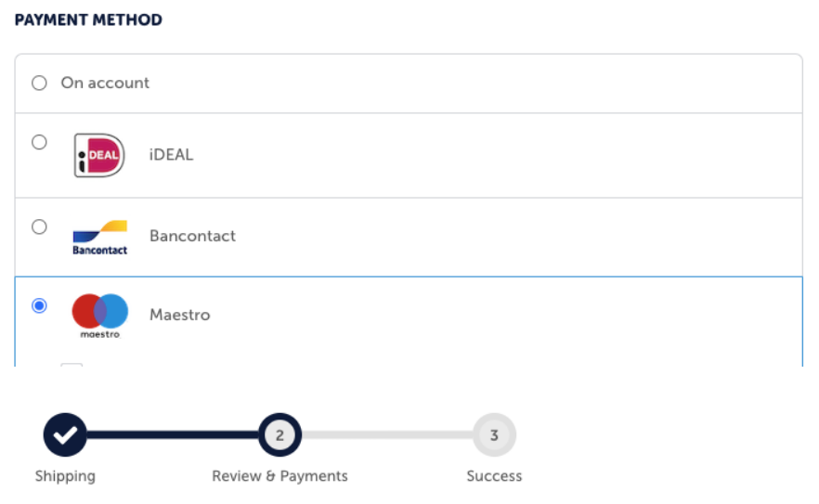Click the selected Maestro radio button

(39, 305)
